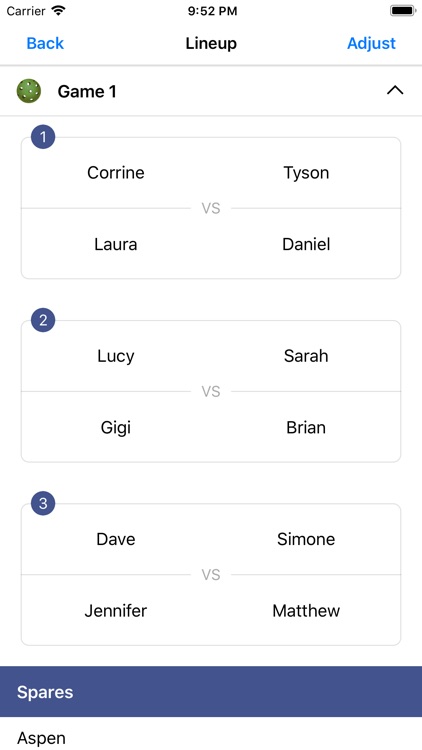Select the Game 1 header row
Image resolution: width=422 pixels, height=750 pixels.
click(x=211, y=91)
